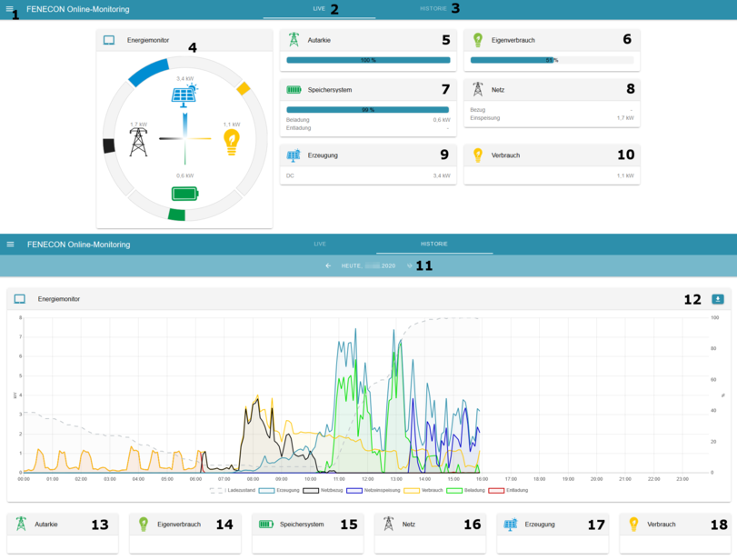Viewport: 737px width, 560px height.
Task: Select the LIVE tab in the lower header
Action: [x=320, y=244]
